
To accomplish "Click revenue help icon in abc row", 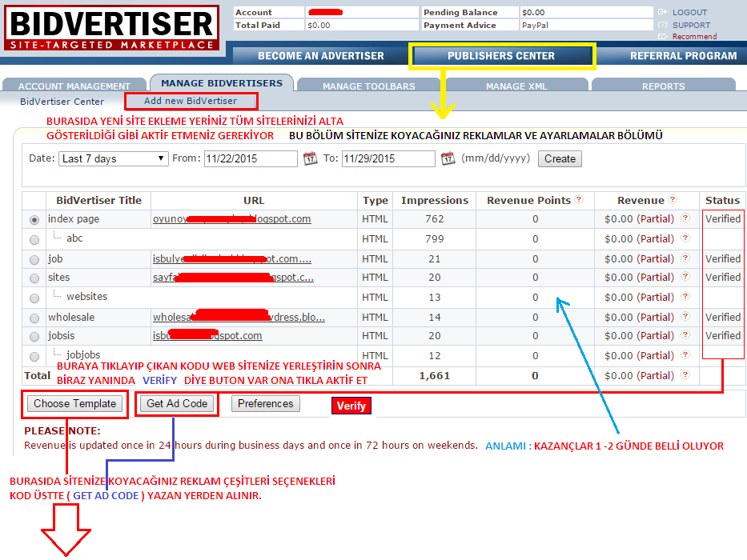I will click(685, 238).
